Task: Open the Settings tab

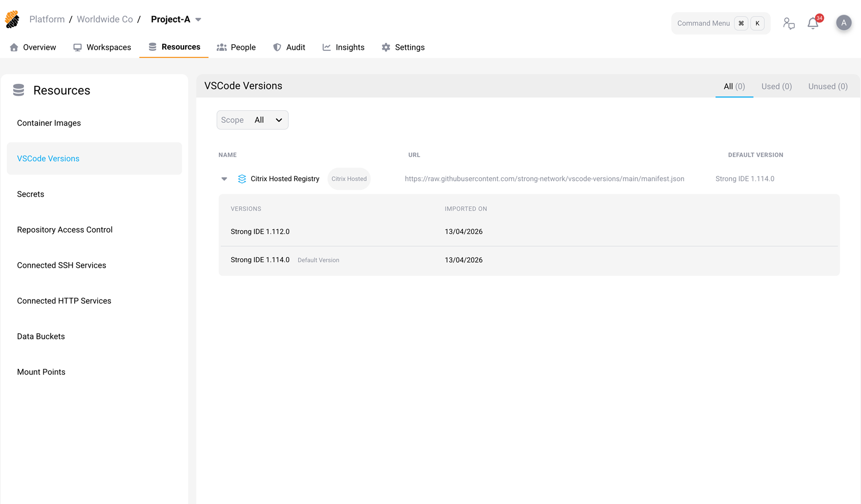Action: (403, 47)
